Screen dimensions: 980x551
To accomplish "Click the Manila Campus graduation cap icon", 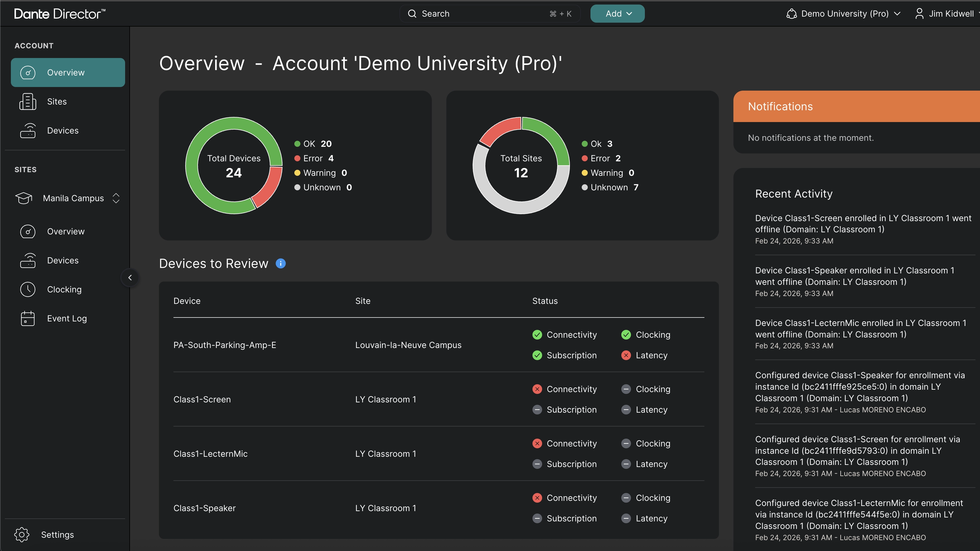I will (24, 198).
